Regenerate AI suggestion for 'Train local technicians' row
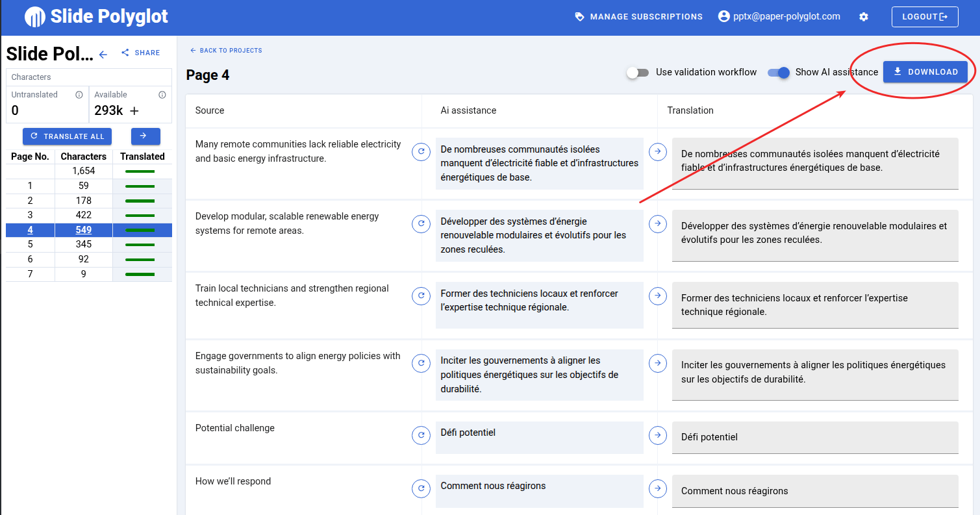The height and width of the screenshot is (515, 980). click(421, 295)
